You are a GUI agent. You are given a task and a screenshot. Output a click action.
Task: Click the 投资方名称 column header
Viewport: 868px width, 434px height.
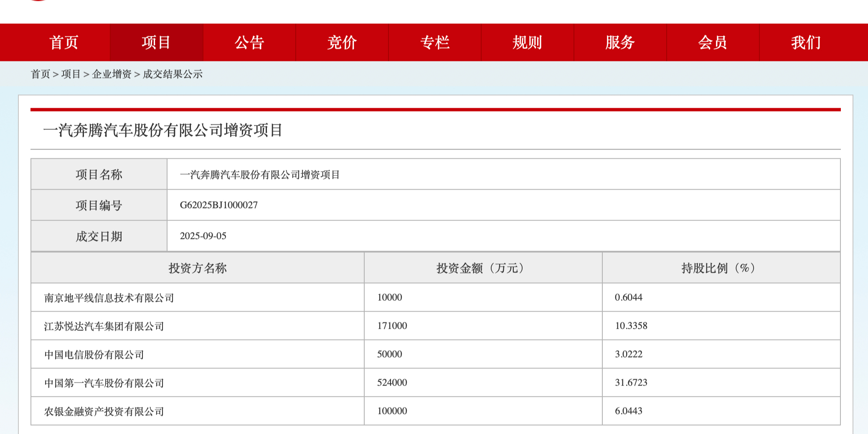point(198,268)
